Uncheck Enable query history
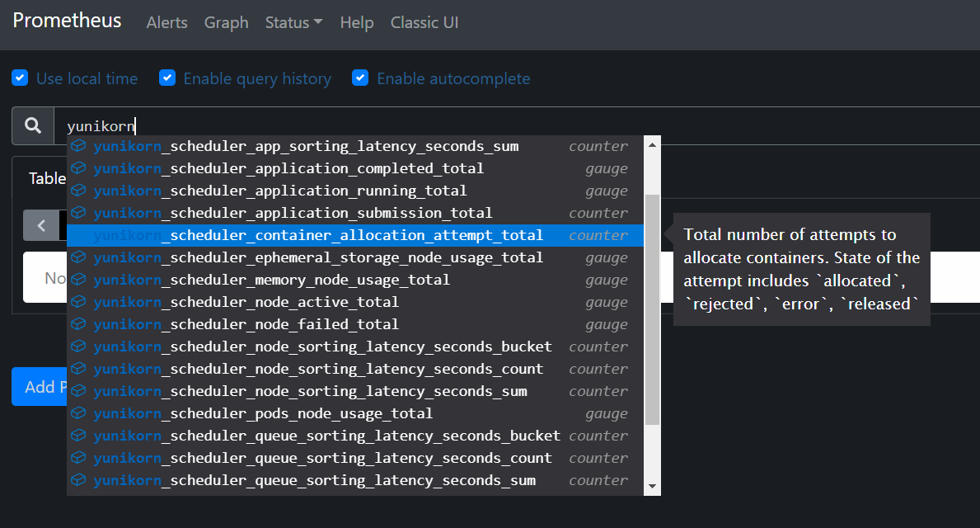The image size is (980, 528). click(x=167, y=78)
